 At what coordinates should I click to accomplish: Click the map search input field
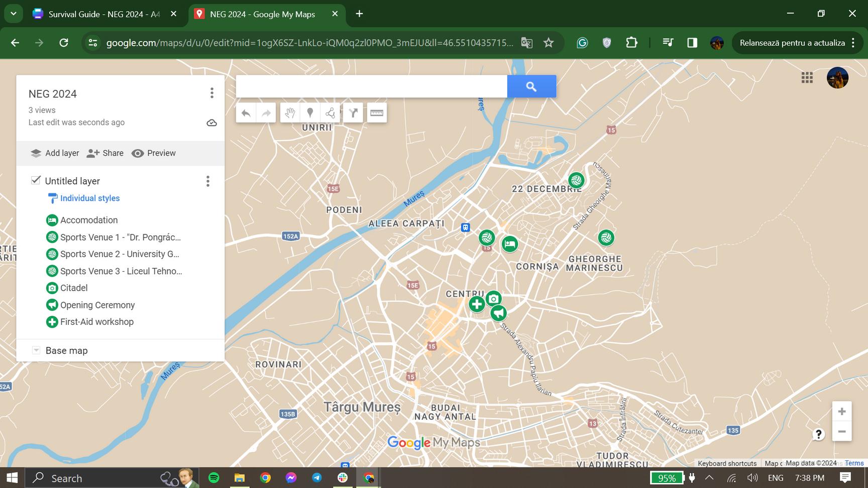point(372,86)
